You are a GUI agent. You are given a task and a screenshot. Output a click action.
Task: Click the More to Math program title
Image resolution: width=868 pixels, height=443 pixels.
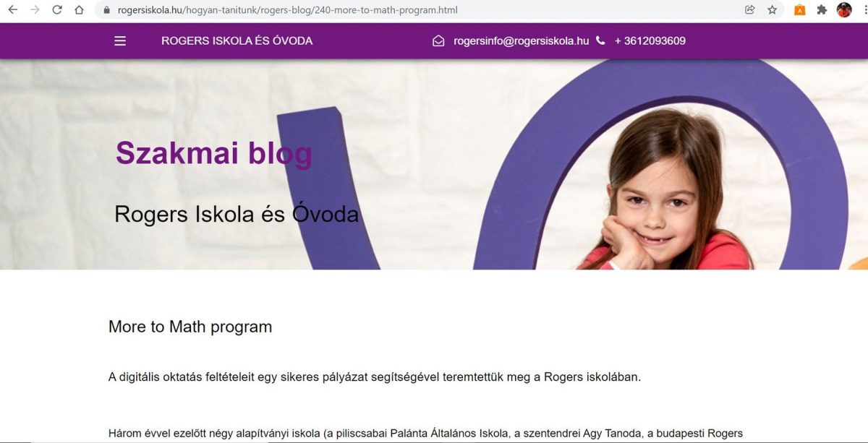[x=190, y=327]
